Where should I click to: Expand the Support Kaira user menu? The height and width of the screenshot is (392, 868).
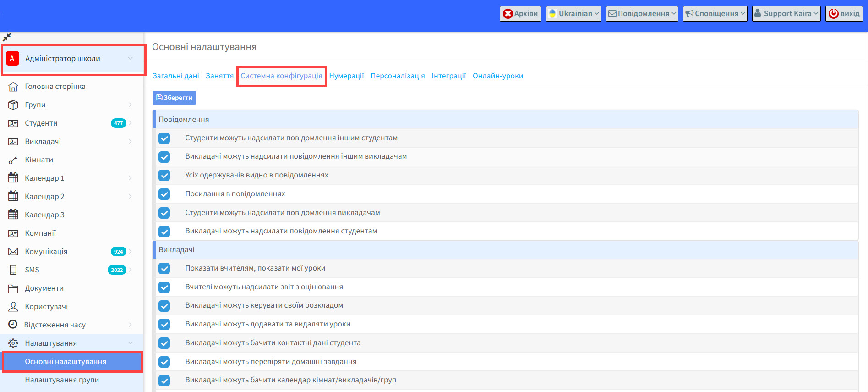point(786,14)
